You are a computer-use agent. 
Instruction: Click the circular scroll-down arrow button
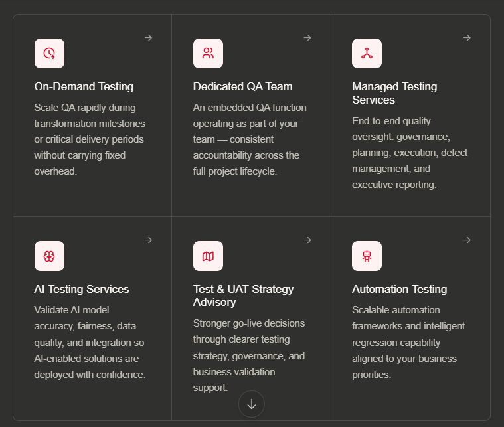click(x=252, y=404)
